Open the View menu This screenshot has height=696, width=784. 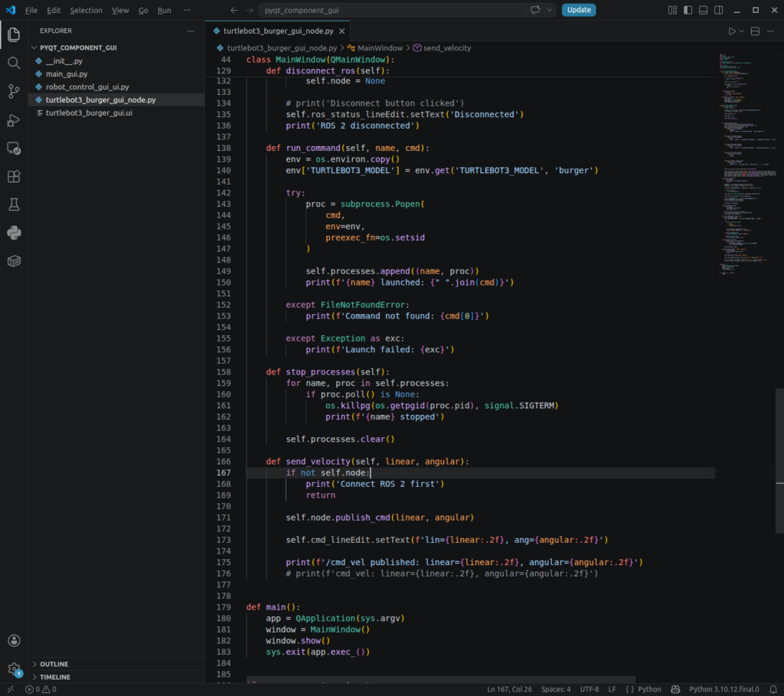pyautogui.click(x=120, y=10)
